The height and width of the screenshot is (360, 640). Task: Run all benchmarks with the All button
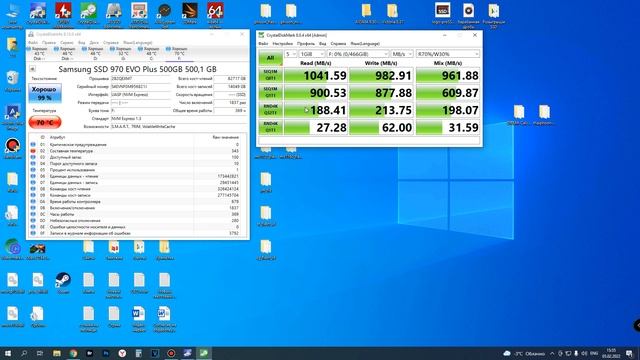pos(270,58)
